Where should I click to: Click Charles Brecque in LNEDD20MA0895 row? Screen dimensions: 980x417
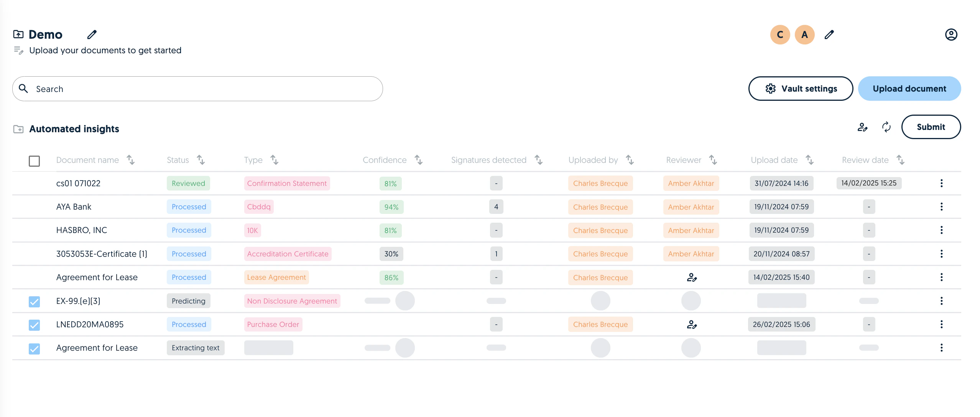click(x=600, y=324)
